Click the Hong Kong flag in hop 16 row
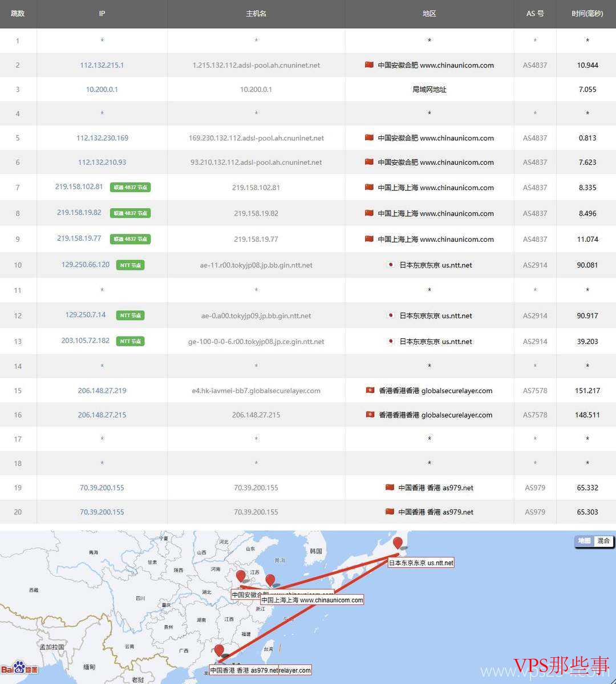The width and height of the screenshot is (616, 684). (x=370, y=414)
